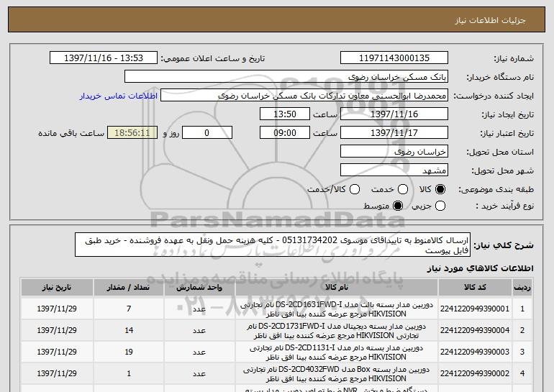Click unit عدد in row 1
554x392 pixels.
point(199,309)
